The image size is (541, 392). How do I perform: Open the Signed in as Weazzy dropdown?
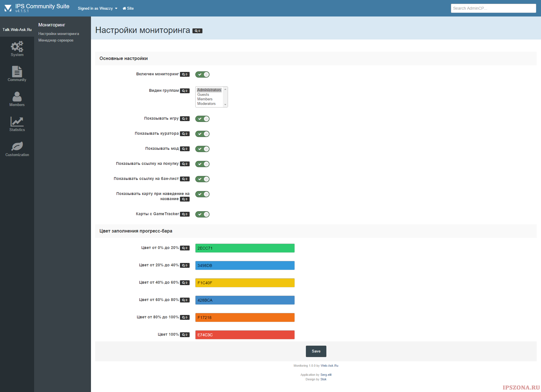point(98,9)
